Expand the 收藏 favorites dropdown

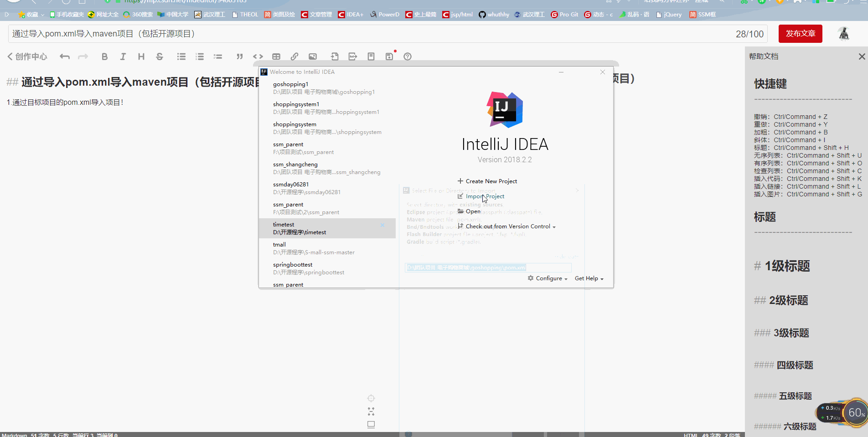pos(31,15)
